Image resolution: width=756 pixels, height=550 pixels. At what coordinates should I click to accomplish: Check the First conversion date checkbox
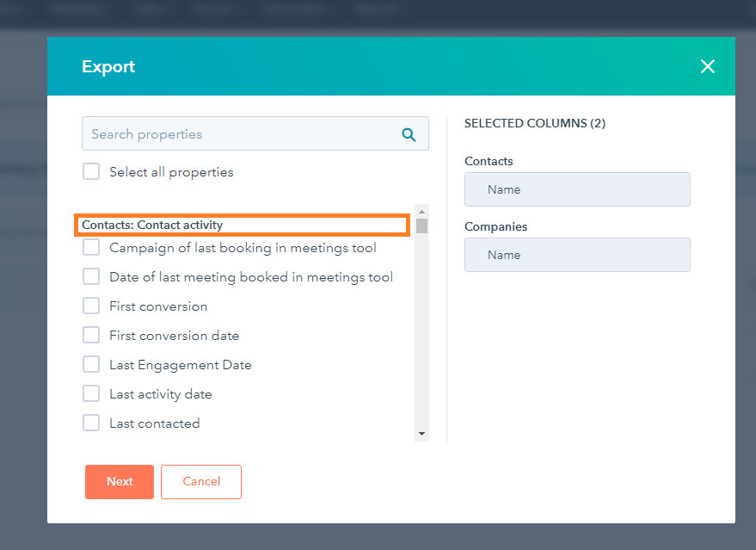point(91,335)
